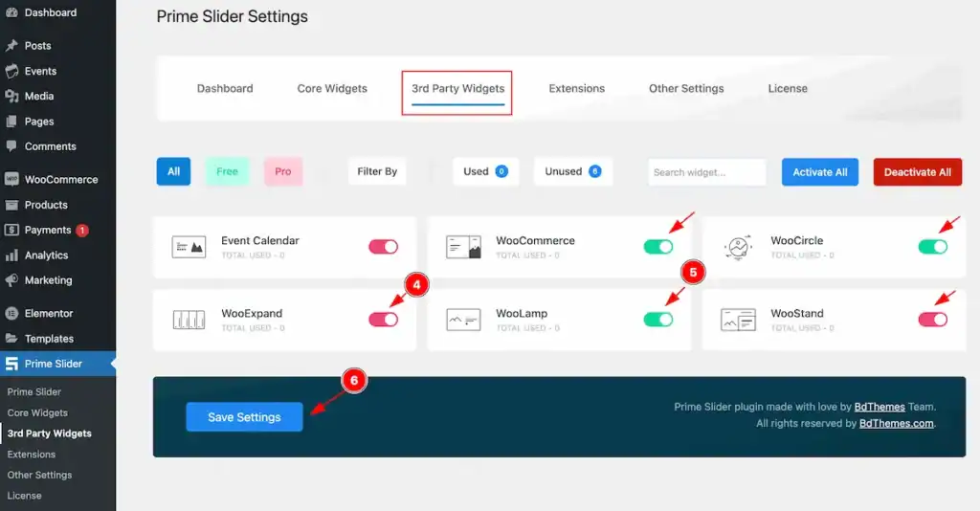Disable the WooCircle widget switch
Screen dimensions: 980x511
click(932, 247)
